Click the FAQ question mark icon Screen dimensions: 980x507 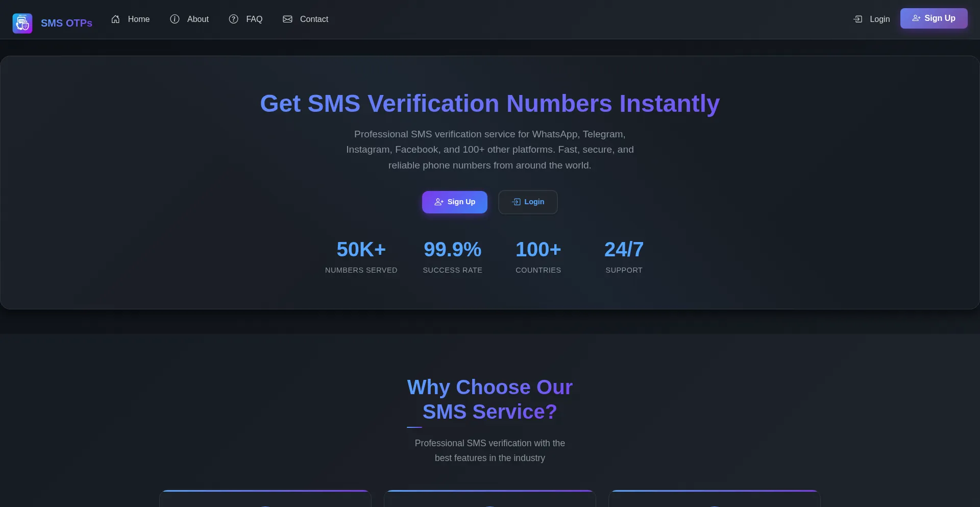234,19
